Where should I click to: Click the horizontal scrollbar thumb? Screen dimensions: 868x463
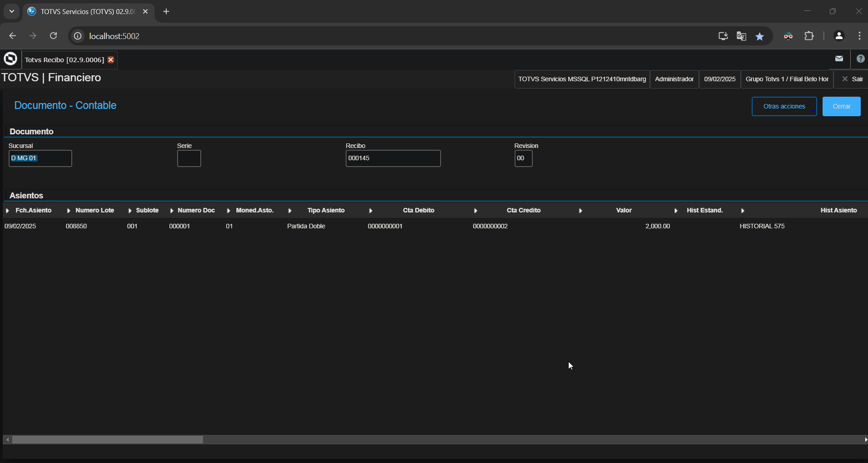108,440
